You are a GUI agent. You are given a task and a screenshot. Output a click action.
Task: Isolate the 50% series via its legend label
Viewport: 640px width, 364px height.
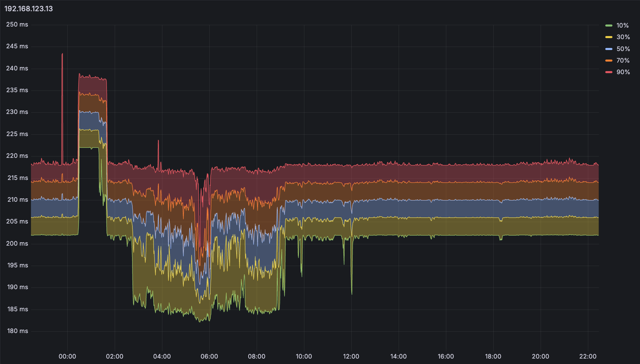pyautogui.click(x=623, y=49)
